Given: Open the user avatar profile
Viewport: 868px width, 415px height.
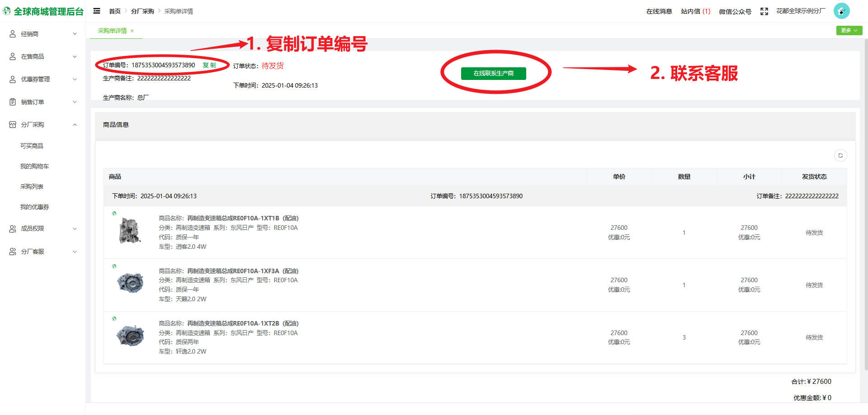Looking at the screenshot, I should tap(841, 11).
